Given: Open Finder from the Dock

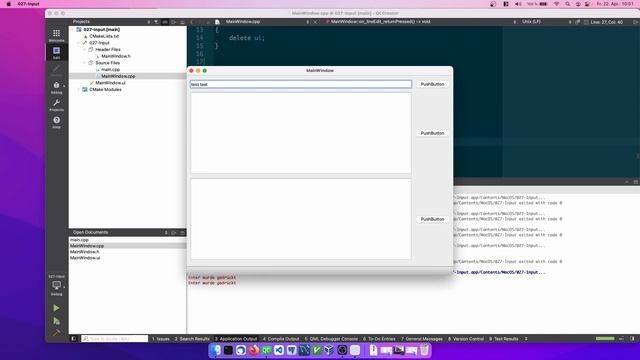Looking at the screenshot, I should [216, 350].
